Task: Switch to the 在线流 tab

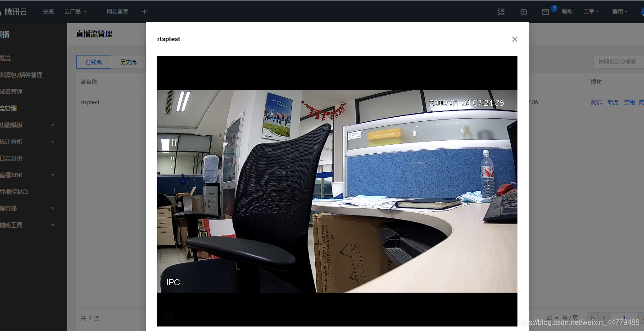Action: coord(94,62)
